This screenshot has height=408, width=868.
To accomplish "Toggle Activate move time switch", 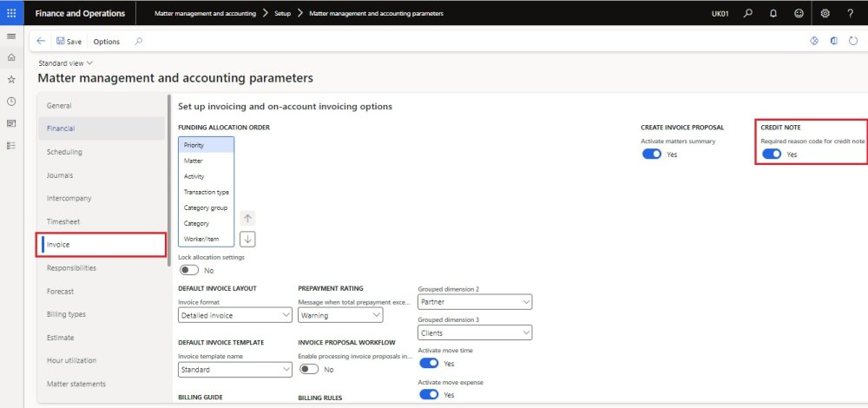I will tap(429, 364).
